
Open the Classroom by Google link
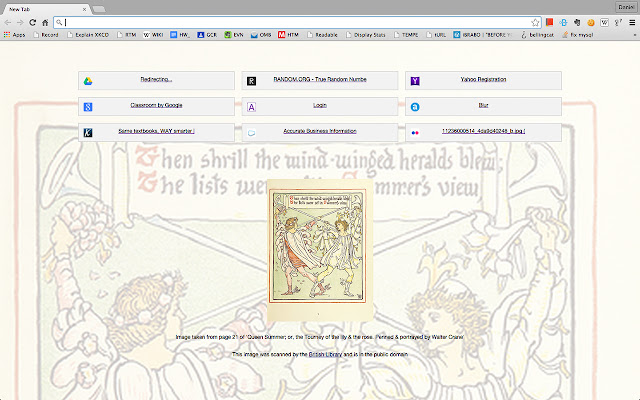pos(156,105)
